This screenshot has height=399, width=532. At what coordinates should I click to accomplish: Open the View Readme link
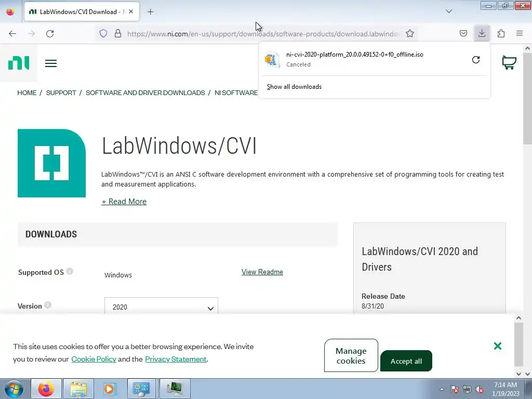click(x=262, y=272)
